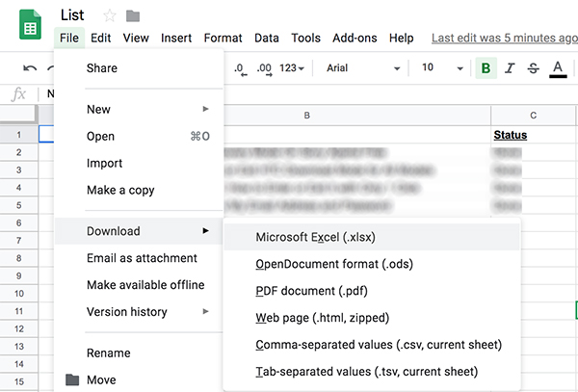578x392 pixels.
Task: Star the List document
Action: (x=110, y=15)
